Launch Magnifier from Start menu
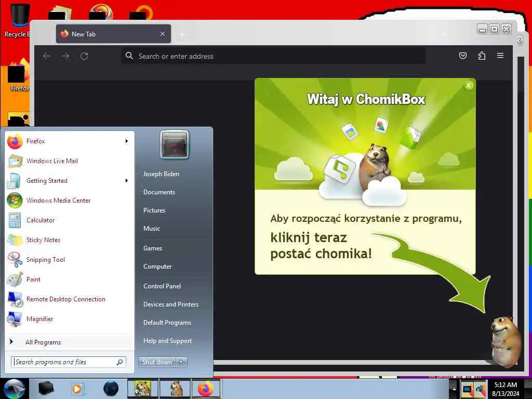 point(70,318)
